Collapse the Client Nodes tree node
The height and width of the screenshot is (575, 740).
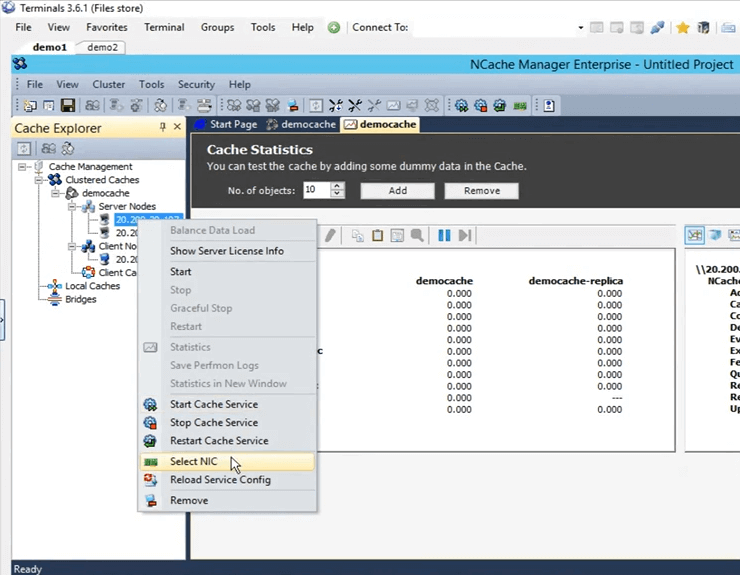72,246
